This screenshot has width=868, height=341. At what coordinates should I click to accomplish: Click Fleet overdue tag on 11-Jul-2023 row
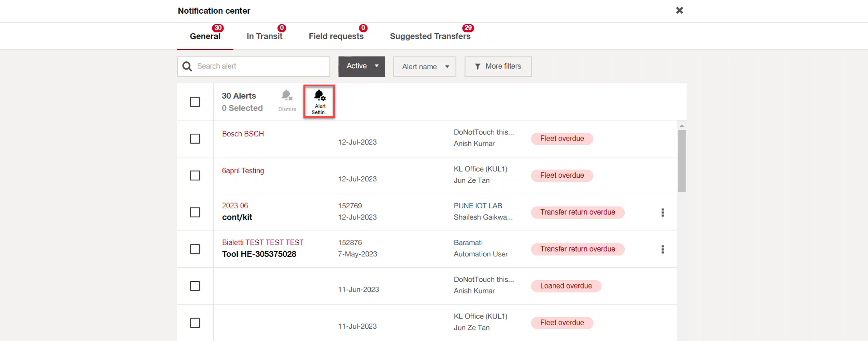coord(562,323)
